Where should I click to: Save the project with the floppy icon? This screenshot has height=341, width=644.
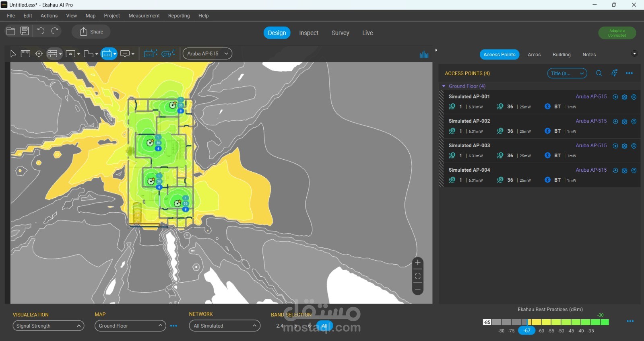point(25,31)
